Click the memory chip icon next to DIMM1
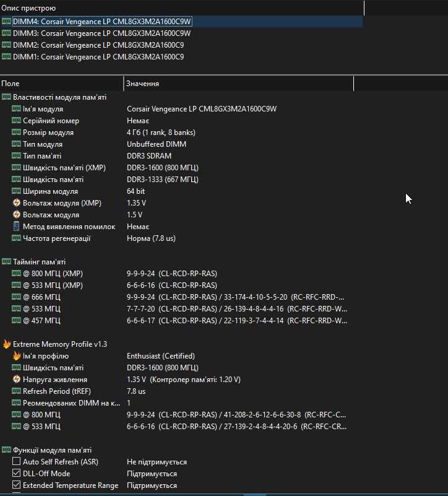This screenshot has width=448, height=496. (x=6, y=56)
